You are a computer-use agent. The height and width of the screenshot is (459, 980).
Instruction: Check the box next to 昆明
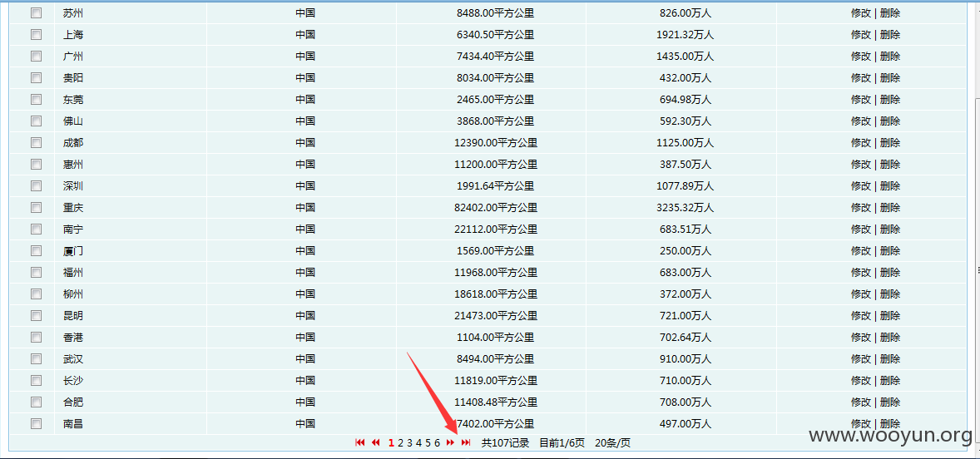pyautogui.click(x=37, y=316)
